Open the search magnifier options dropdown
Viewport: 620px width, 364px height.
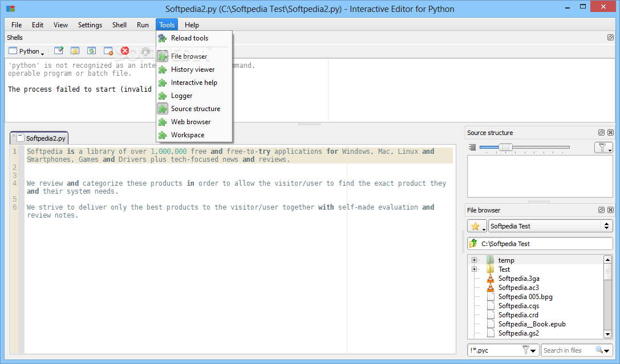[x=602, y=350]
